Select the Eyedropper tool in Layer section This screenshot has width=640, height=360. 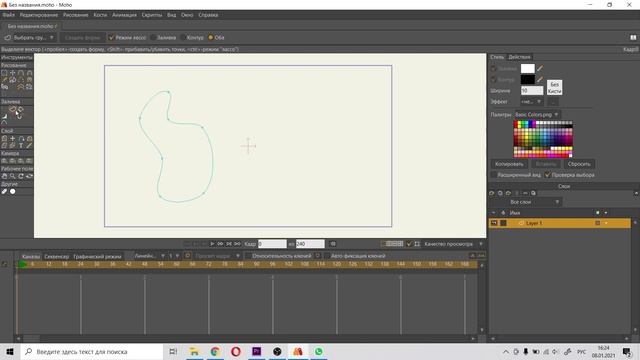pos(29,145)
